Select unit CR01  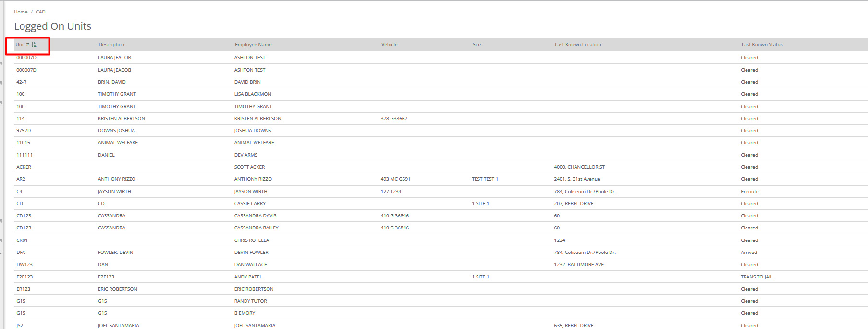22,240
